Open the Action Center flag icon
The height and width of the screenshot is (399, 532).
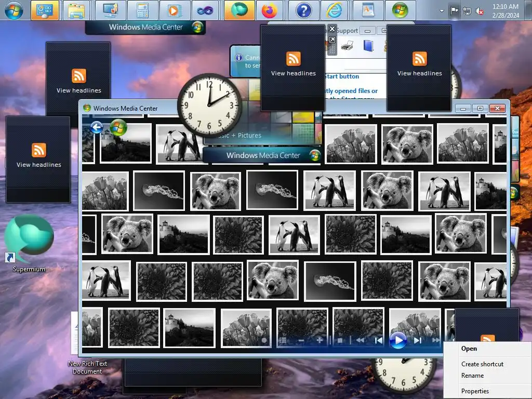[454, 11]
